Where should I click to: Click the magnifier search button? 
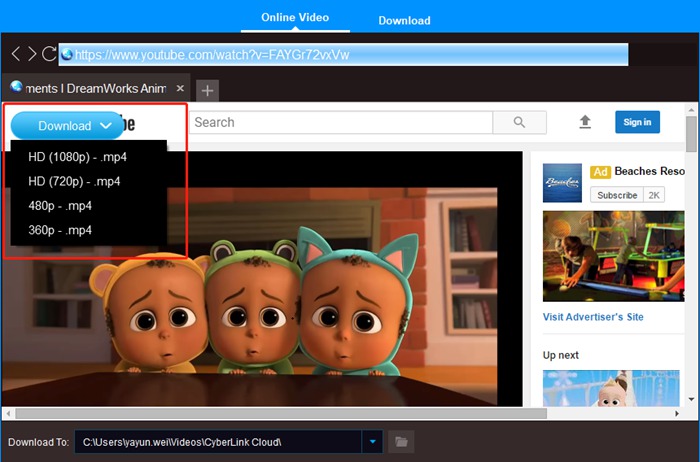click(519, 122)
